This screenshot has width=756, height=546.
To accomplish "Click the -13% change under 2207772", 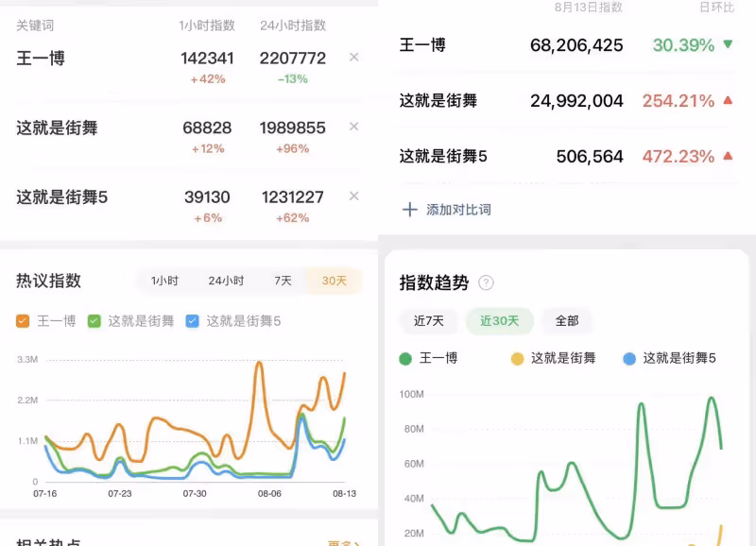I will (x=293, y=79).
